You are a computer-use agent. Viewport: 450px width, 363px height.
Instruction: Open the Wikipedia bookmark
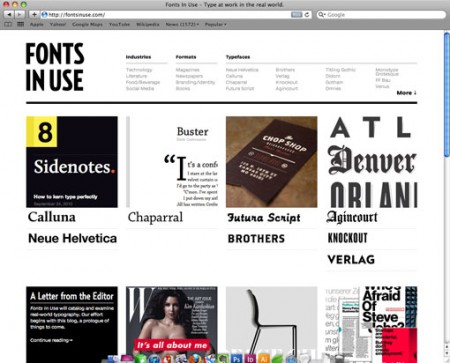148,24
